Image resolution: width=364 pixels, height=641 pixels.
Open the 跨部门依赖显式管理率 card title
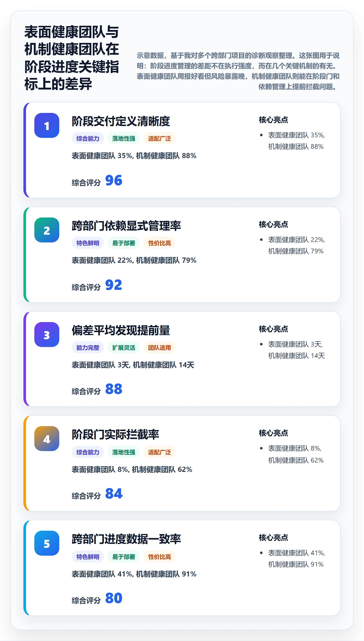126,226
